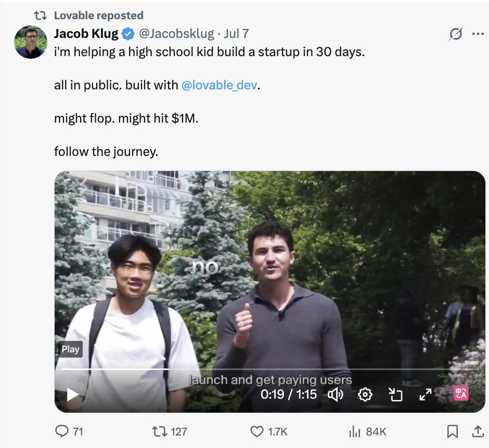489x448 pixels.
Task: Expand the video to fullscreen
Action: pyautogui.click(x=426, y=394)
